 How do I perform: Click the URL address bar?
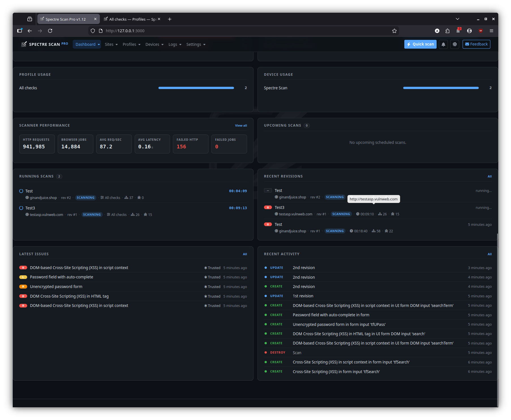[x=243, y=31]
